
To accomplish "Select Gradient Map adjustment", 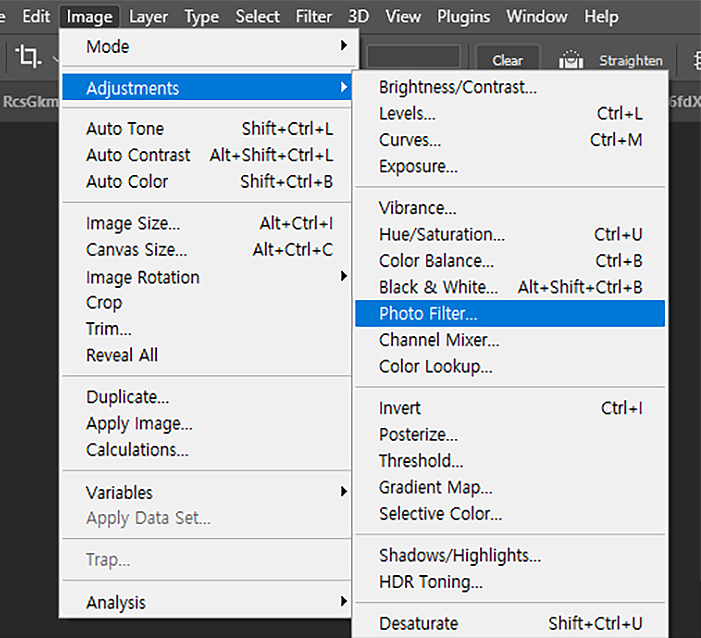I will pyautogui.click(x=510, y=487).
